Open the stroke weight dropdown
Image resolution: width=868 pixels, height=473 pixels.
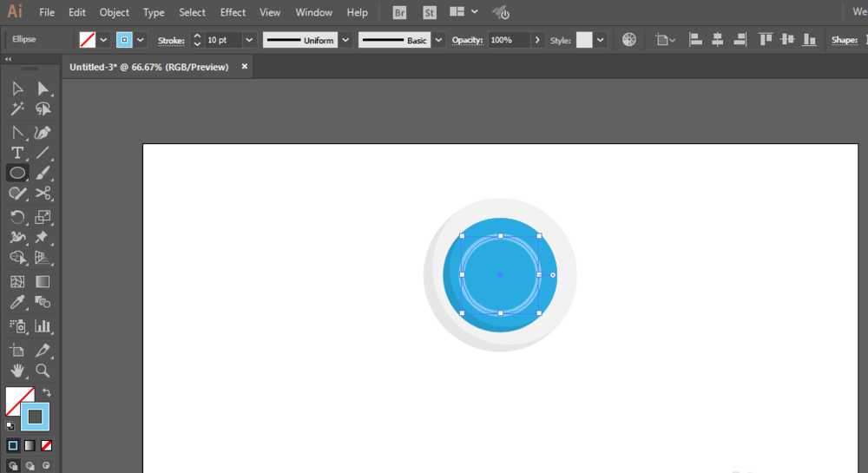tap(250, 40)
